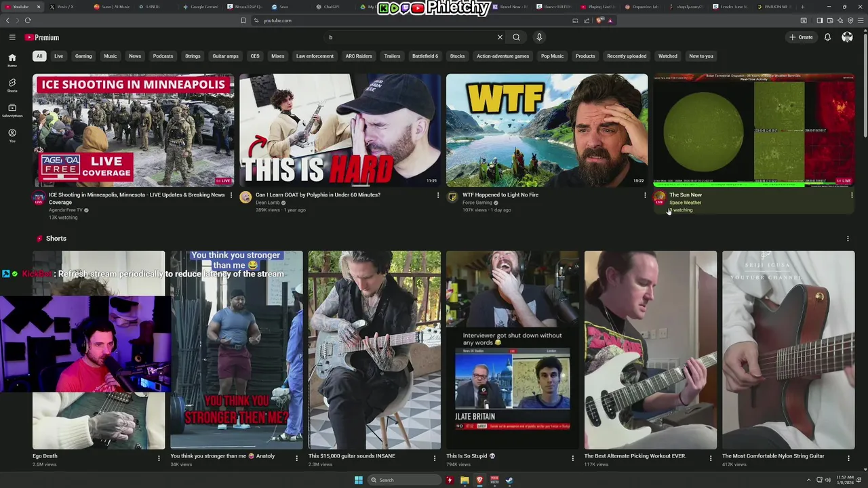Viewport: 868px width, 488px height.
Task: Open YouTube notifications bell
Action: click(827, 37)
